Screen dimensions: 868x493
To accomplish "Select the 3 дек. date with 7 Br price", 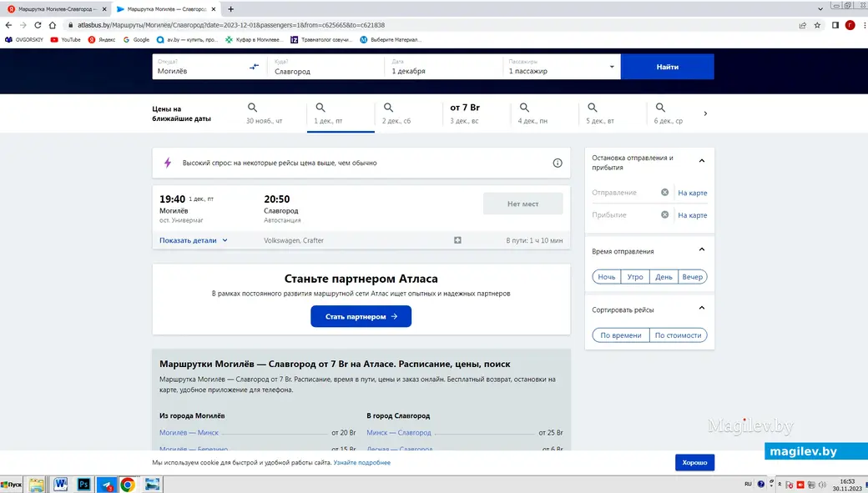I will coord(465,113).
